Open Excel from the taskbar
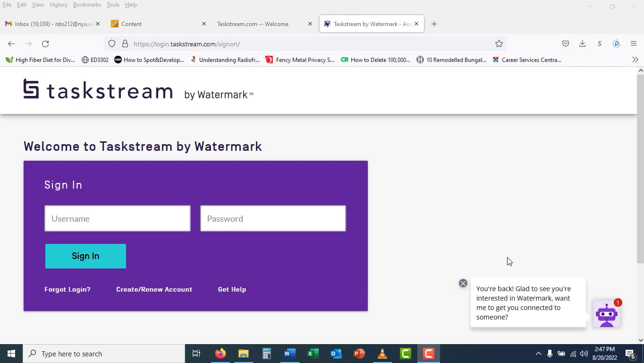This screenshot has height=363, width=644. (313, 354)
